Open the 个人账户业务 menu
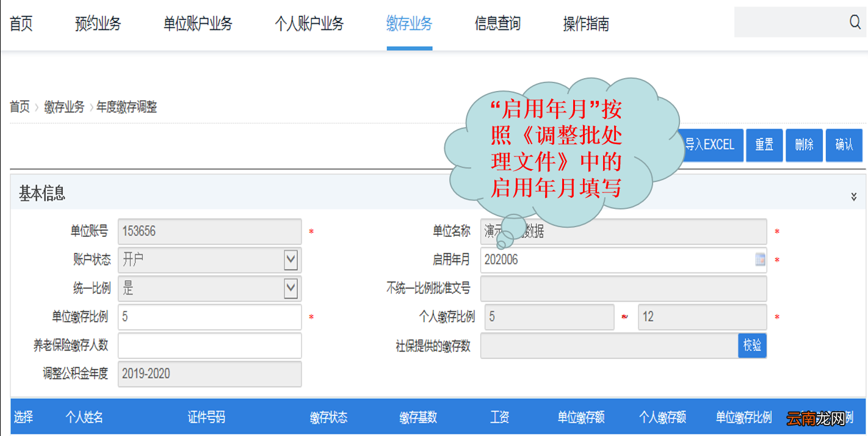Screen dimensions: 868x436 coord(309,24)
